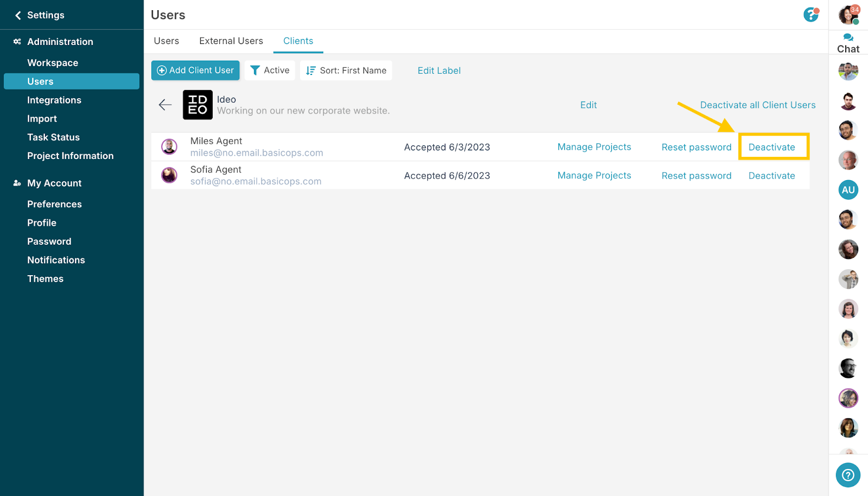
Task: Click the back arrow next to Ideo logo
Action: pos(165,105)
